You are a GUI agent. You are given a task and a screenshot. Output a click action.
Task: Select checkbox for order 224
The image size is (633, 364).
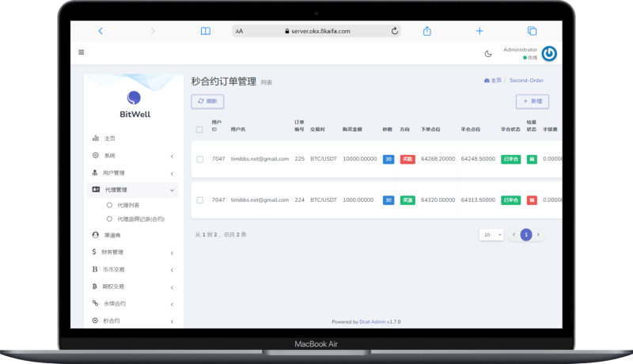pos(199,200)
